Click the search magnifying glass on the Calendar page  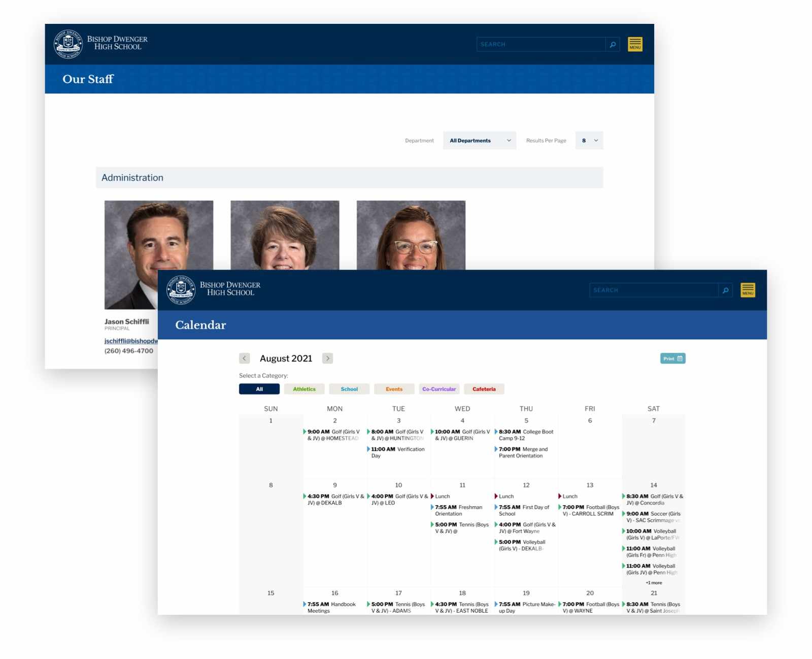[x=725, y=290]
